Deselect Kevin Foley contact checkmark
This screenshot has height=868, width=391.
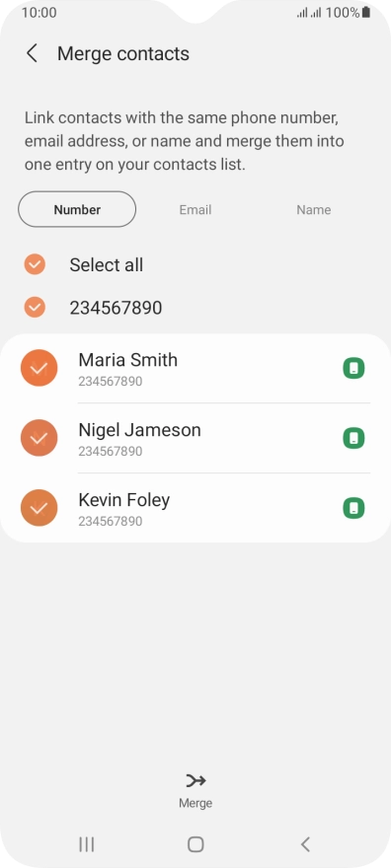pyautogui.click(x=39, y=508)
